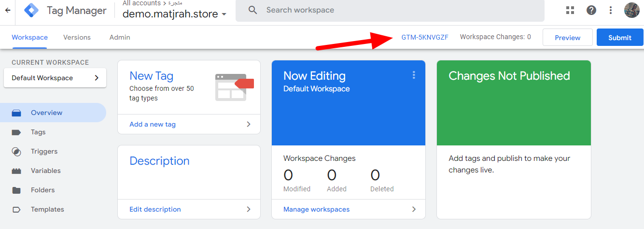Select Triggers in the sidebar
Screen dimensions: 644x229
point(53,151)
